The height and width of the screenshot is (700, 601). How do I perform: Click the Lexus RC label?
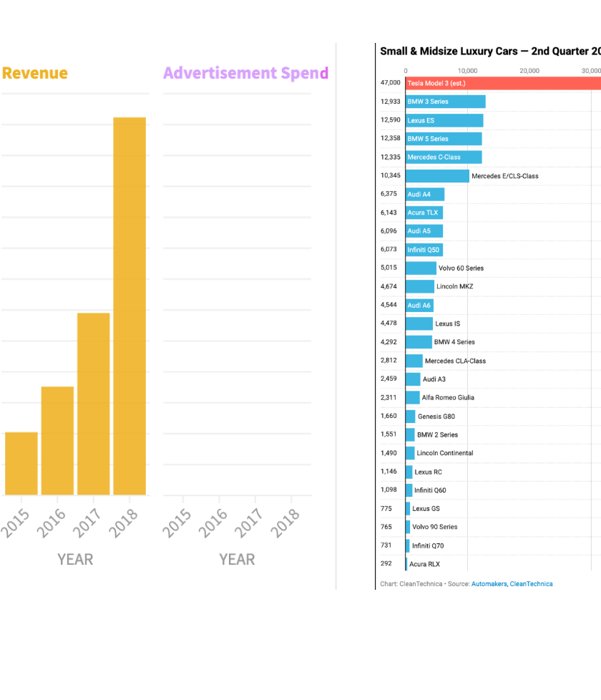[x=428, y=472]
